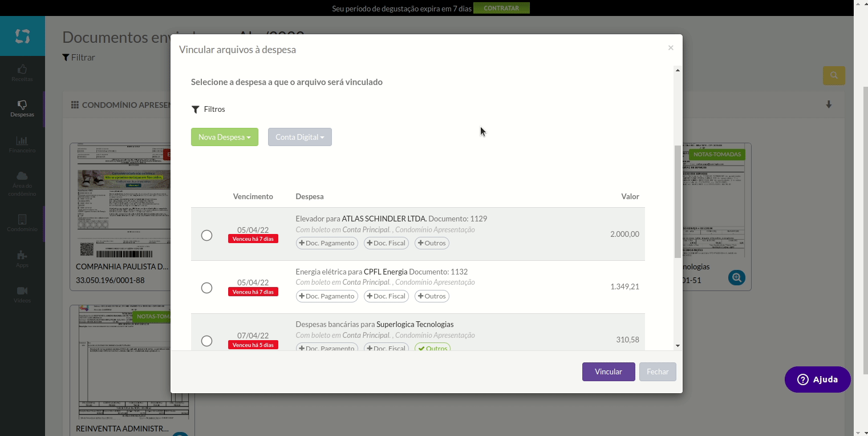Close the Vincular arquivos dialog with X

(x=671, y=48)
